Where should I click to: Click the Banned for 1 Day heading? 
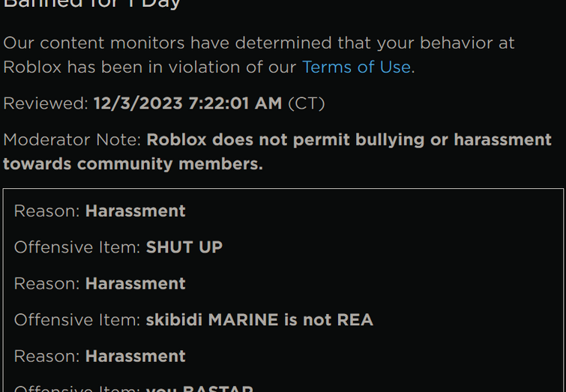92,4
